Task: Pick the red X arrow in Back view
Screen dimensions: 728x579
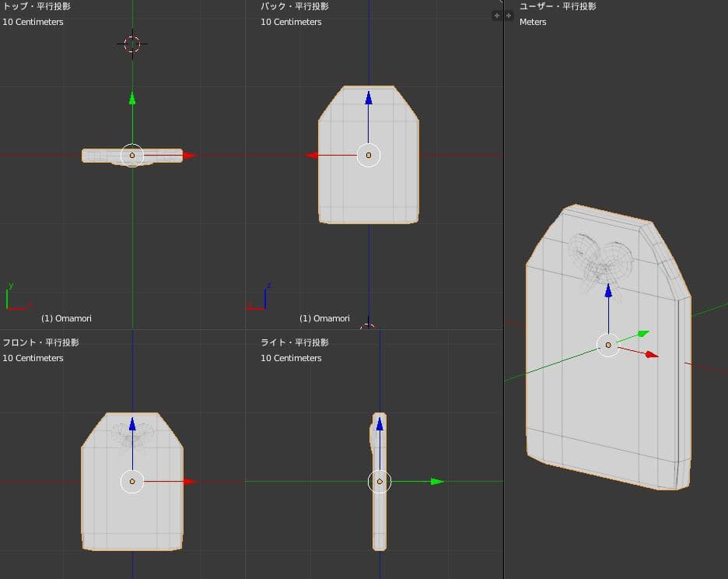Action: coord(313,156)
